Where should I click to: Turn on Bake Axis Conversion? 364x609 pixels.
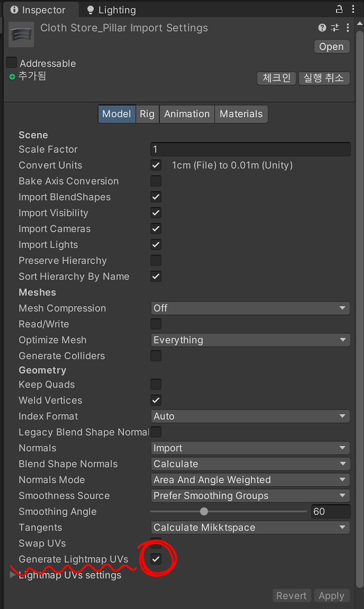tap(156, 181)
